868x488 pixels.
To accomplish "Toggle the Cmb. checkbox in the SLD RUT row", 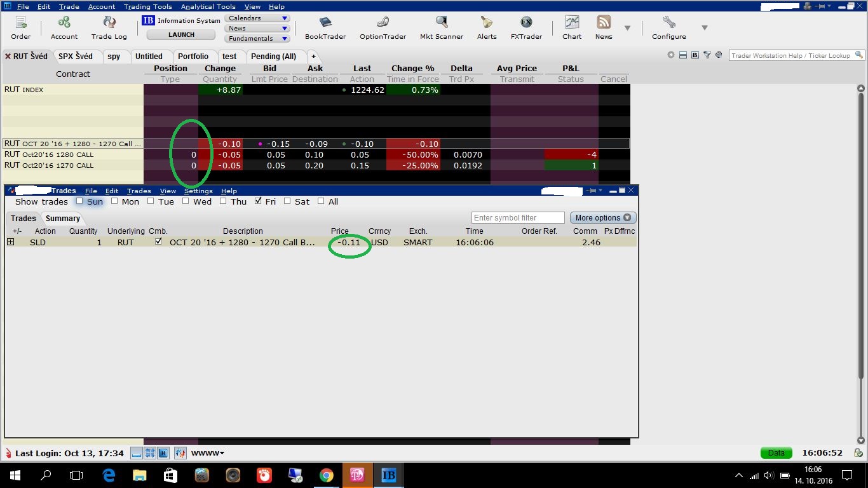I will (159, 242).
